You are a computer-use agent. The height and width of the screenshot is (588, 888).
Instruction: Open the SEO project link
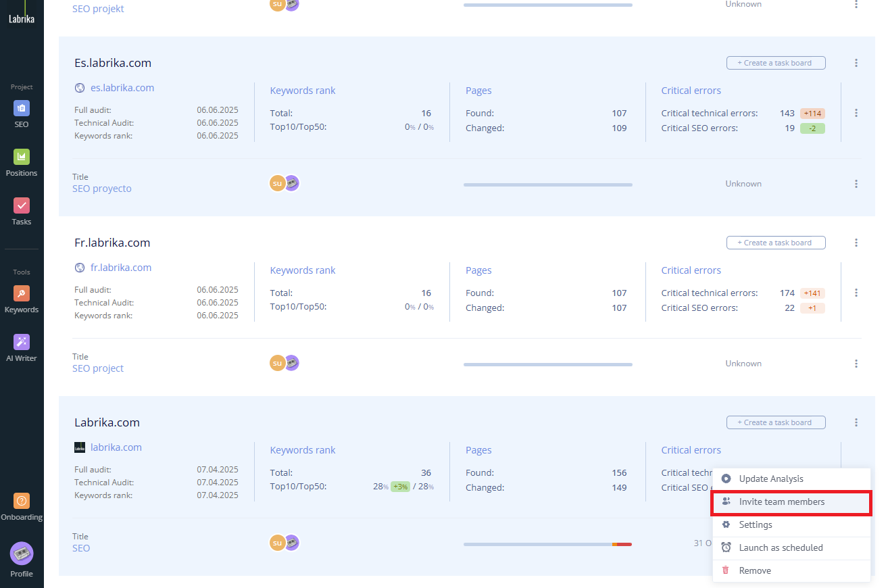point(98,368)
